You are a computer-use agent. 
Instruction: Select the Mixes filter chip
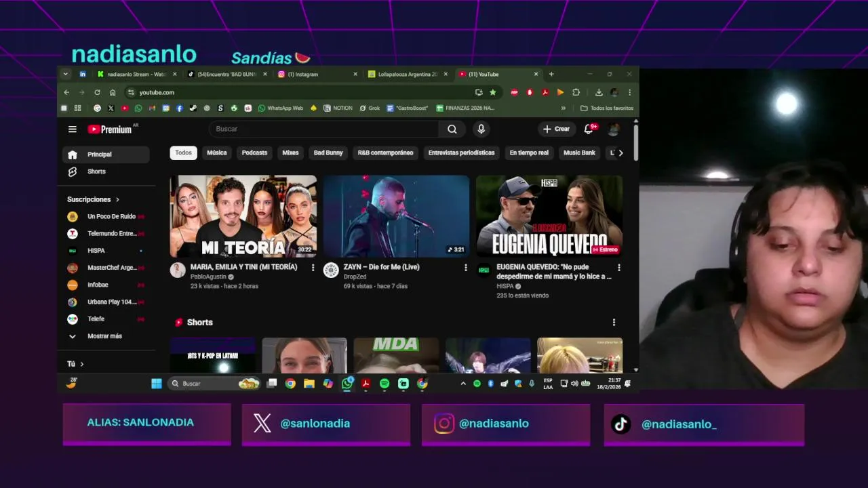point(290,152)
